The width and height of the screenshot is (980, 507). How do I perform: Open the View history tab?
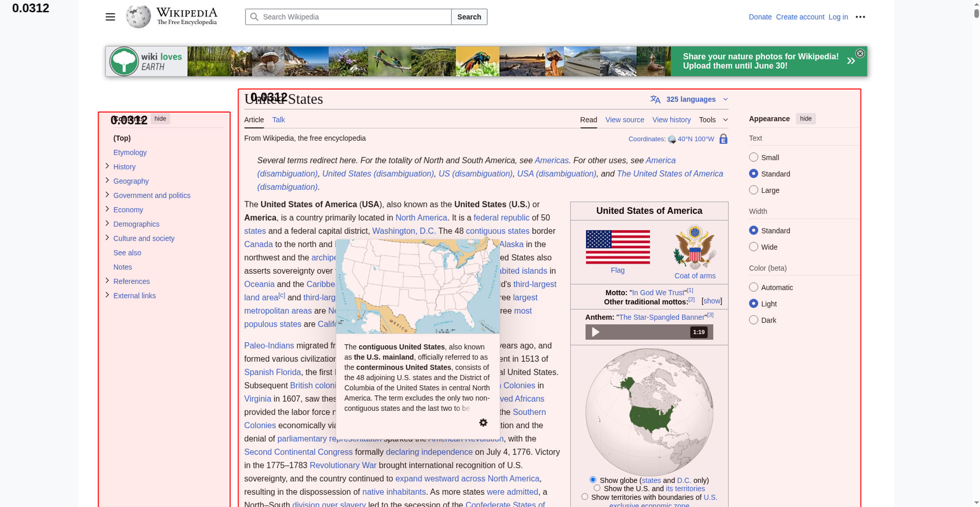pyautogui.click(x=671, y=120)
